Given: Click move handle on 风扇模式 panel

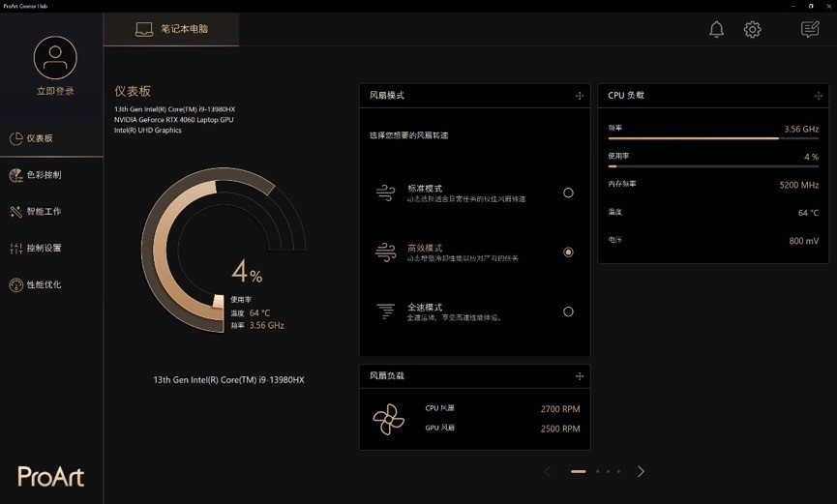Looking at the screenshot, I should coord(580,96).
